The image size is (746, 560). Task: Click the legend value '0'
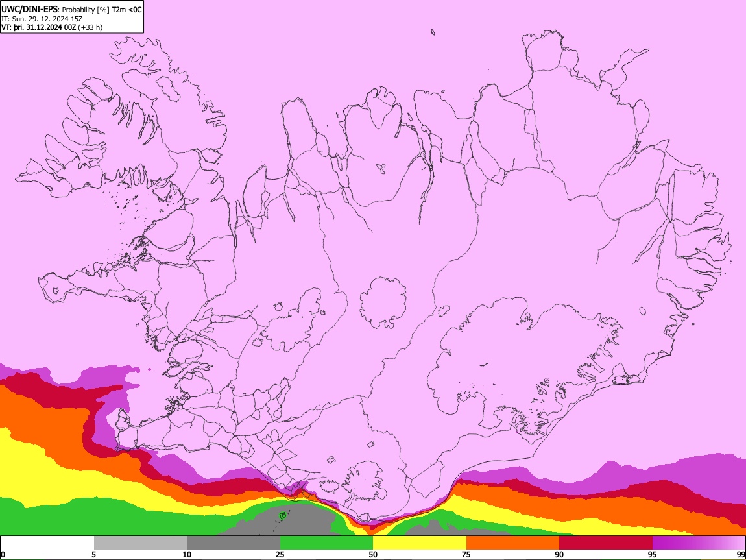pyautogui.click(x=3, y=555)
